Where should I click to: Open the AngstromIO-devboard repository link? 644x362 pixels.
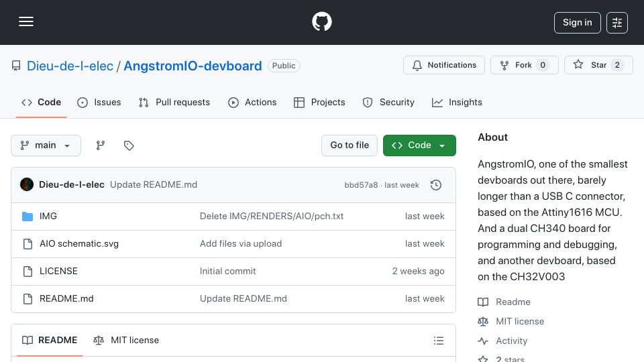click(x=193, y=66)
